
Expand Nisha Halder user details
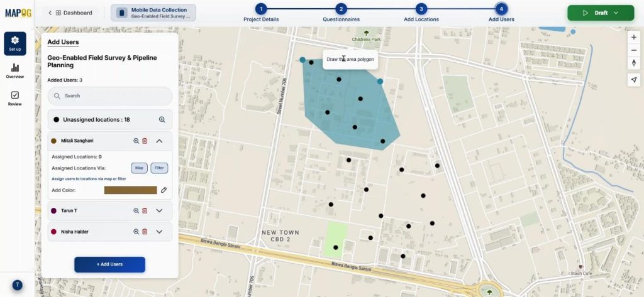pos(159,232)
